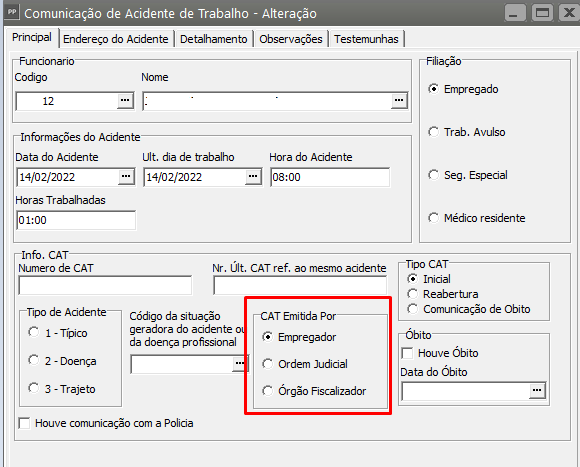Switch to the Endereço do Acidente tab
The width and height of the screenshot is (580, 467).
pyautogui.click(x=116, y=39)
